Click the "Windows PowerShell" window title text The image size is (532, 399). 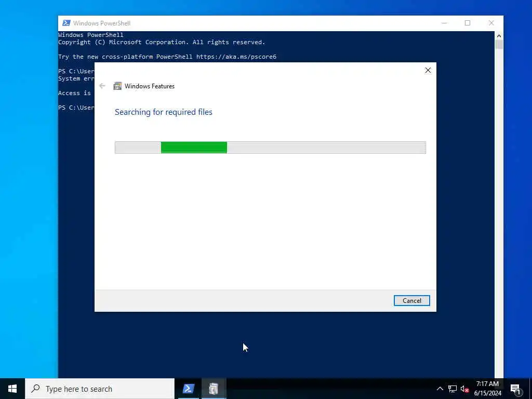102,23
